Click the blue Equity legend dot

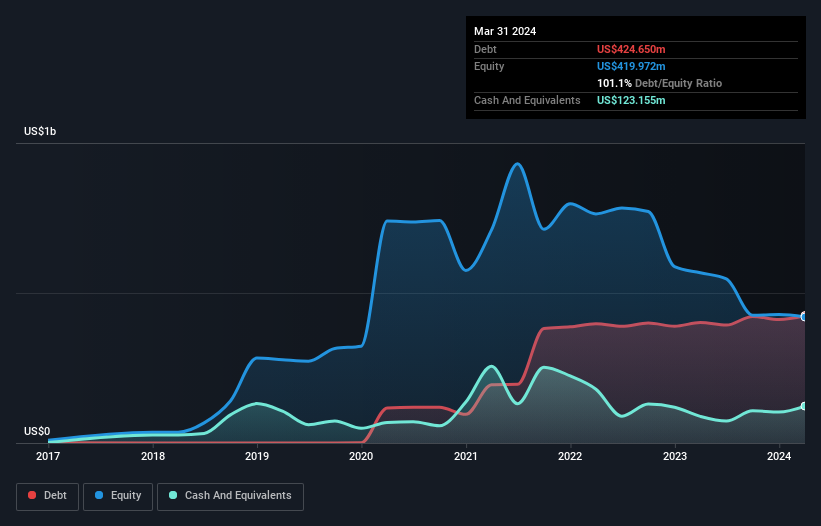99,495
